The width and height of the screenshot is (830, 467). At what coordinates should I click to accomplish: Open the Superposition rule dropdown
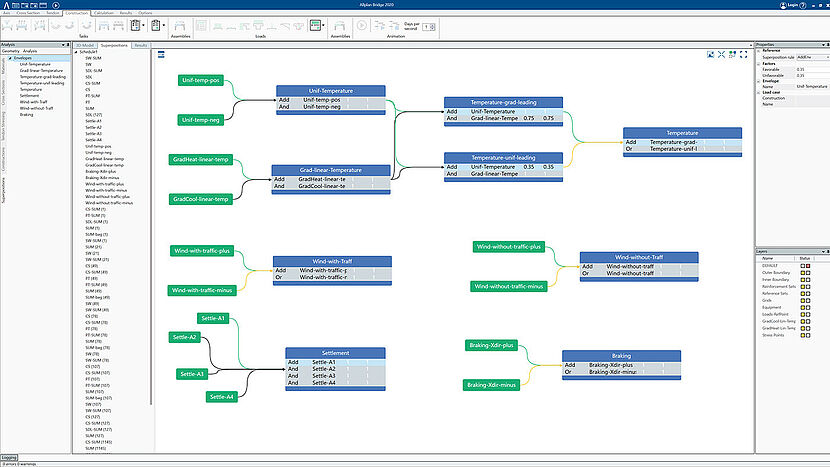pos(811,58)
